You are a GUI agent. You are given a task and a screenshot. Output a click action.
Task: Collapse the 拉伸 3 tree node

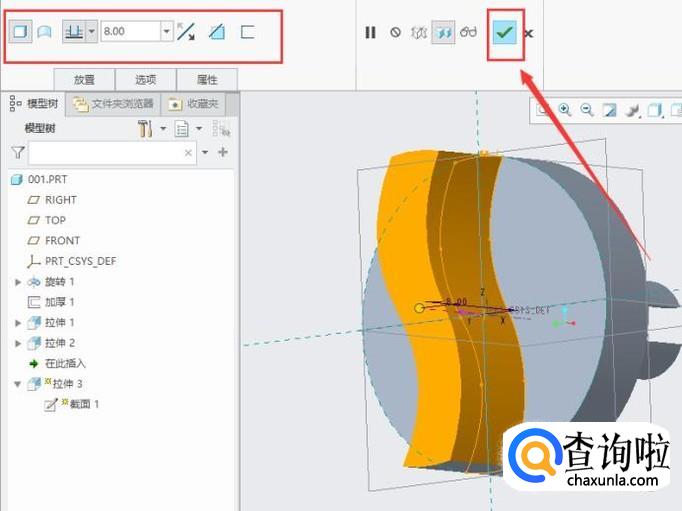(x=18, y=384)
